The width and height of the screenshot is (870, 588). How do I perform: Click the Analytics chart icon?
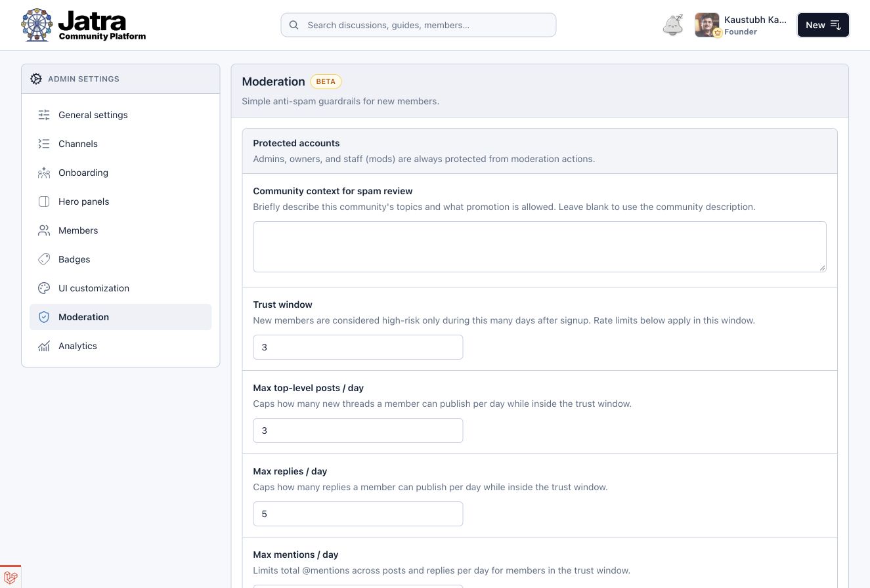pyautogui.click(x=44, y=346)
